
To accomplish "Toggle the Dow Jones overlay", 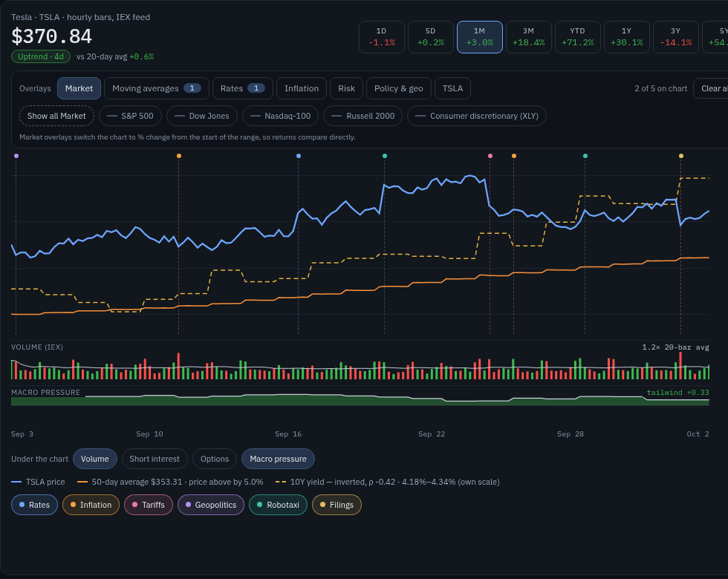I will pyautogui.click(x=202, y=116).
